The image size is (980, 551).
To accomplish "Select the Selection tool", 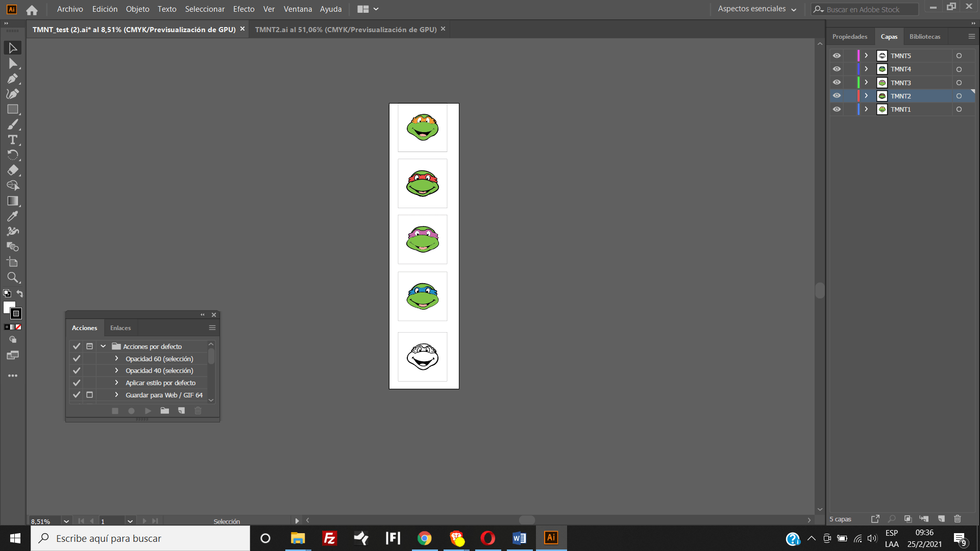I will pos(12,48).
